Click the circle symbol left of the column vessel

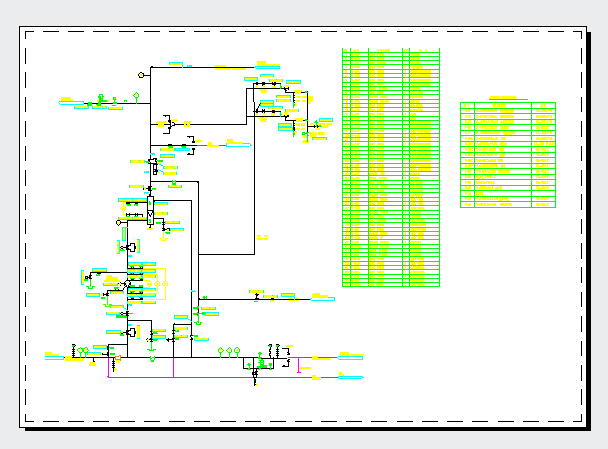click(120, 222)
